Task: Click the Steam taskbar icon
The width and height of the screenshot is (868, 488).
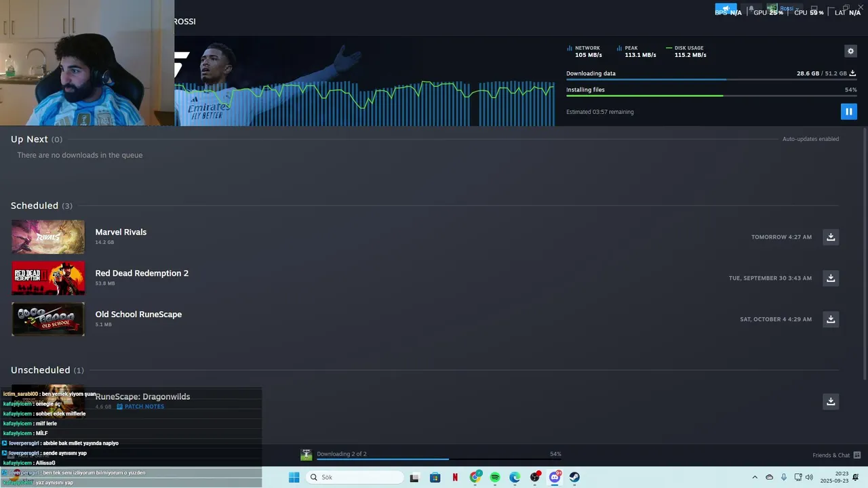Action: (574, 477)
